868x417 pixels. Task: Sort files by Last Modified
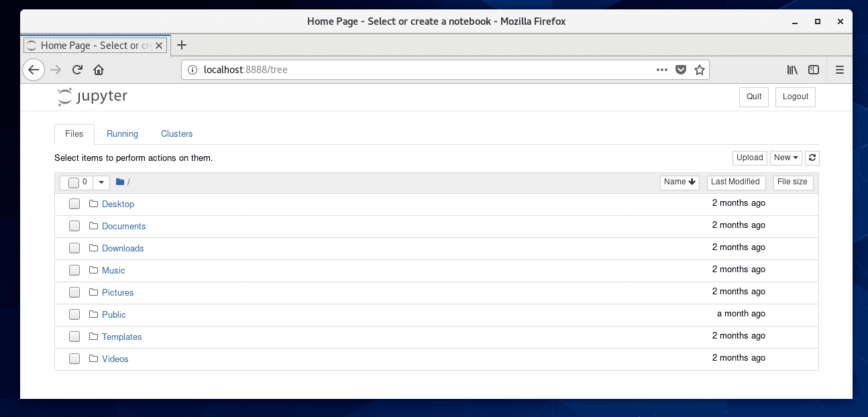pyautogui.click(x=735, y=182)
